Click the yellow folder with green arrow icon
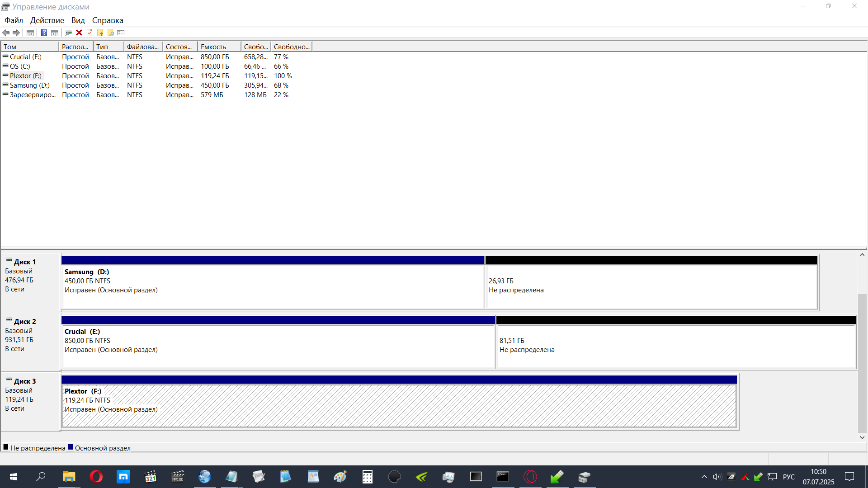The height and width of the screenshot is (488, 868). click(x=100, y=33)
